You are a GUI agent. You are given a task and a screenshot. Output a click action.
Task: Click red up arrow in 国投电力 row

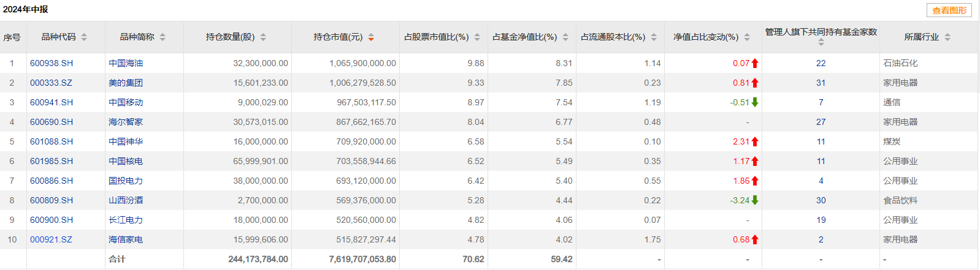(x=755, y=181)
